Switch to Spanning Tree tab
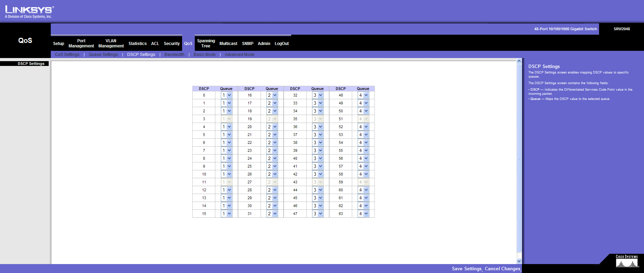The image size is (644, 273). coord(206,43)
